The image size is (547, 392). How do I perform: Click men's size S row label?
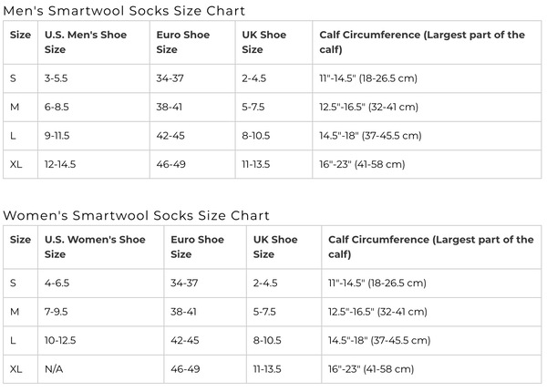13,78
